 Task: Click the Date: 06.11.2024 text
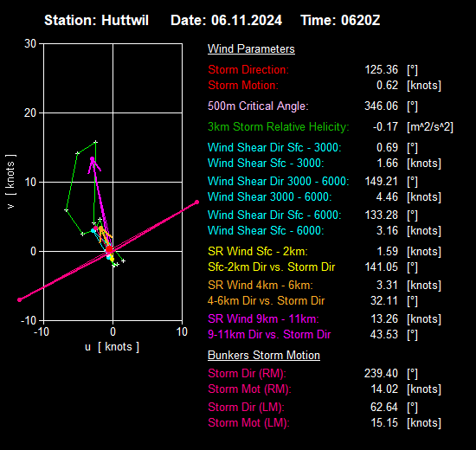[226, 21]
